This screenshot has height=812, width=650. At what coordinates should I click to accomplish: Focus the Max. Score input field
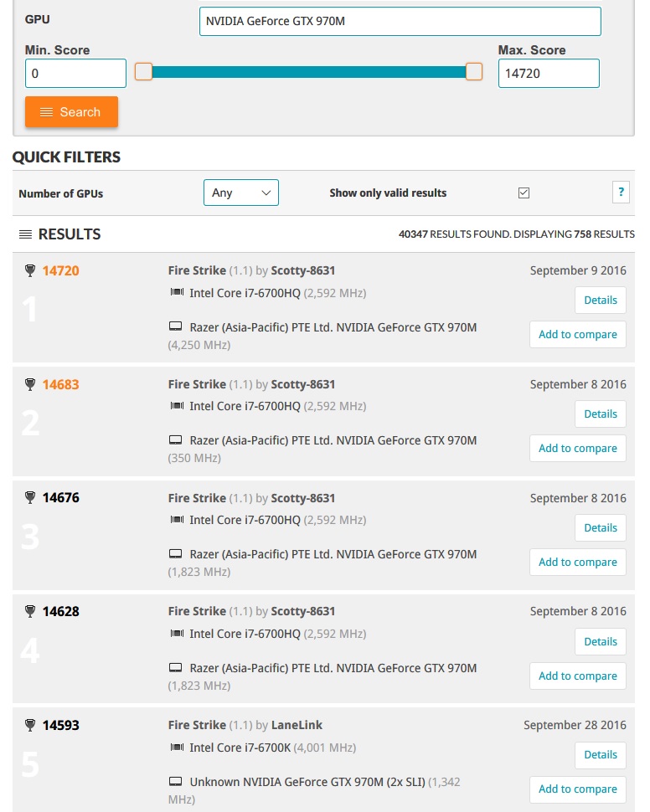(549, 73)
